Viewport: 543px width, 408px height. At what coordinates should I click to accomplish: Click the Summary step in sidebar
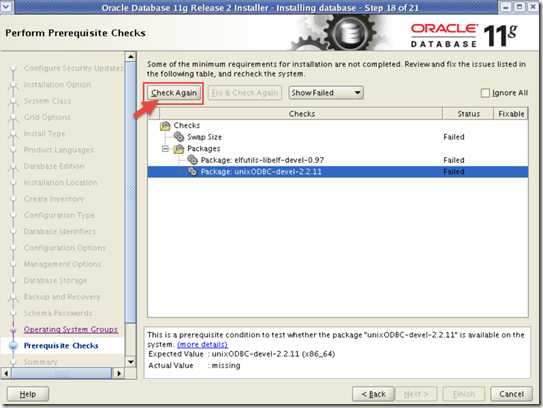pyautogui.click(x=41, y=362)
